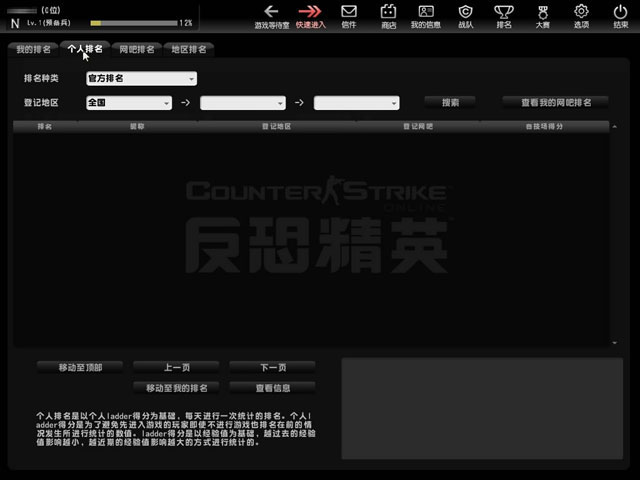640x480 pixels.
Task: Sort by the 排名 column header
Action: (x=45, y=127)
